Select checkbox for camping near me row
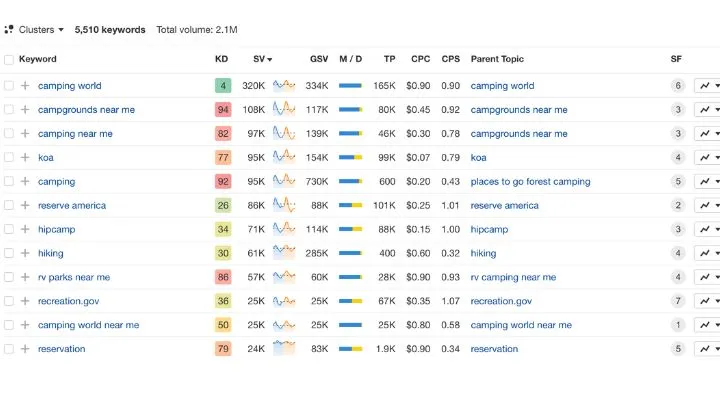Viewport: 720px width, 400px height. click(9, 133)
